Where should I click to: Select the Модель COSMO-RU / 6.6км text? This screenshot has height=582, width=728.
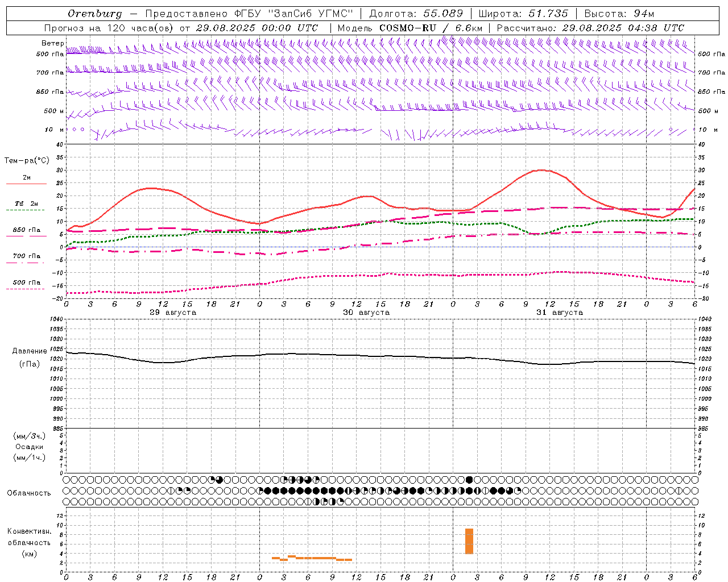point(410,28)
